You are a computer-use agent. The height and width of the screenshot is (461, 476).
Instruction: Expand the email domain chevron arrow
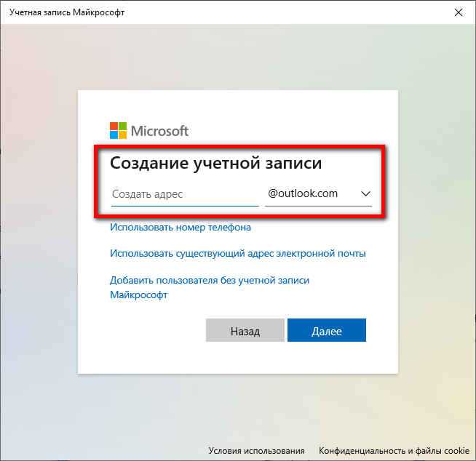coord(365,194)
